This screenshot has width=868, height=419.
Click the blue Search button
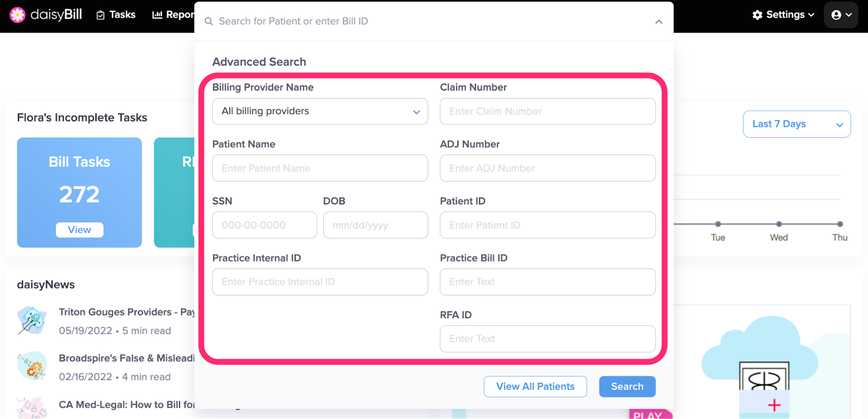tap(627, 386)
